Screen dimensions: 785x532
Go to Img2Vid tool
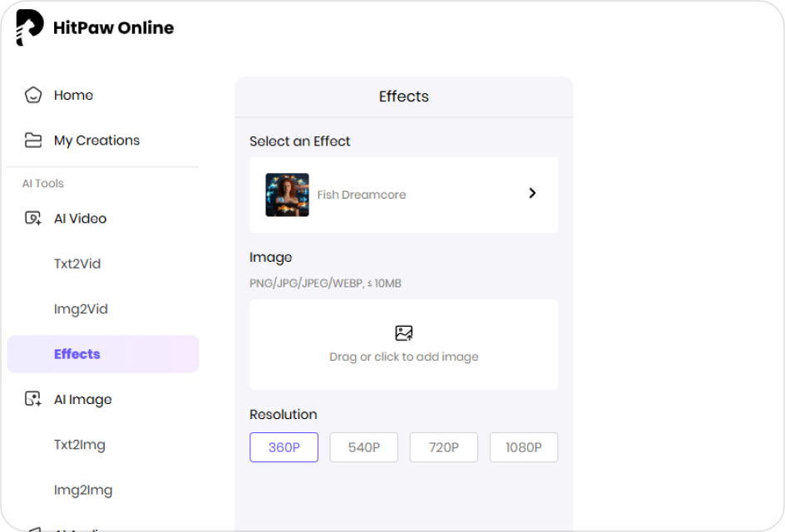pos(81,309)
